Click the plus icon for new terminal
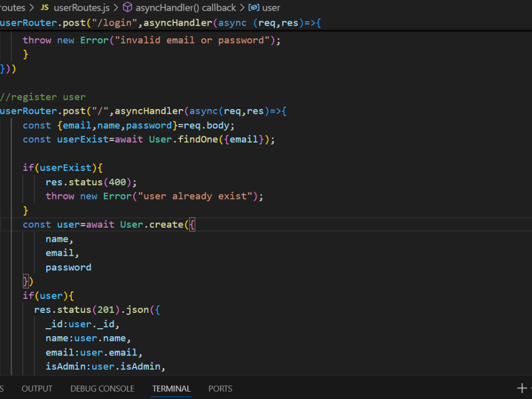Image resolution: width=532 pixels, height=399 pixels. (522, 388)
